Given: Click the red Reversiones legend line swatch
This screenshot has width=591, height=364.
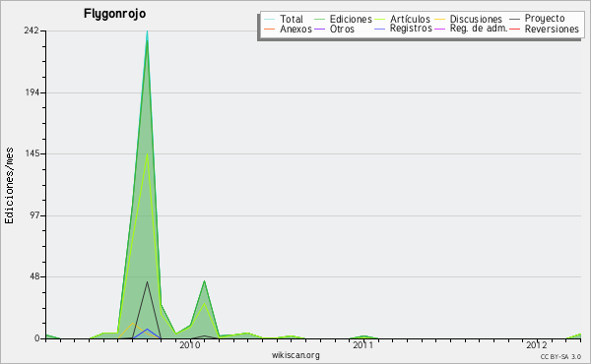Looking at the screenshot, I should (514, 29).
